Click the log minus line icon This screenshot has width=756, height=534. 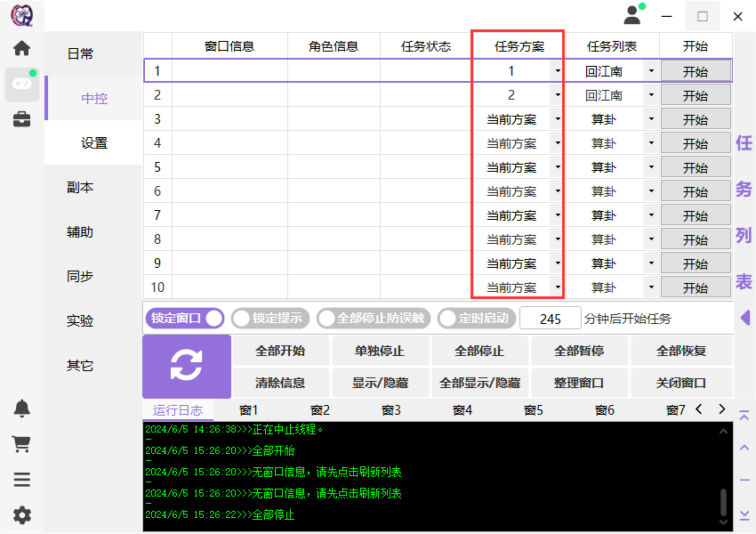[x=744, y=480]
